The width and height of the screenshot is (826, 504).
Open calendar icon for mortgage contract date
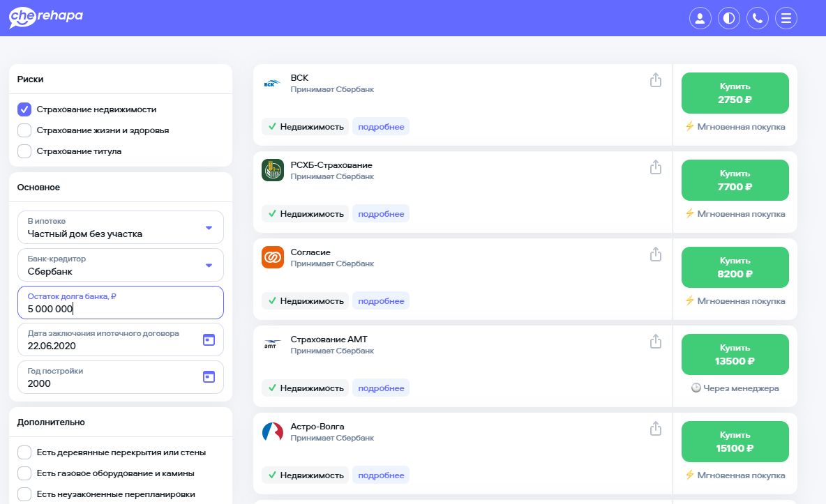point(209,339)
